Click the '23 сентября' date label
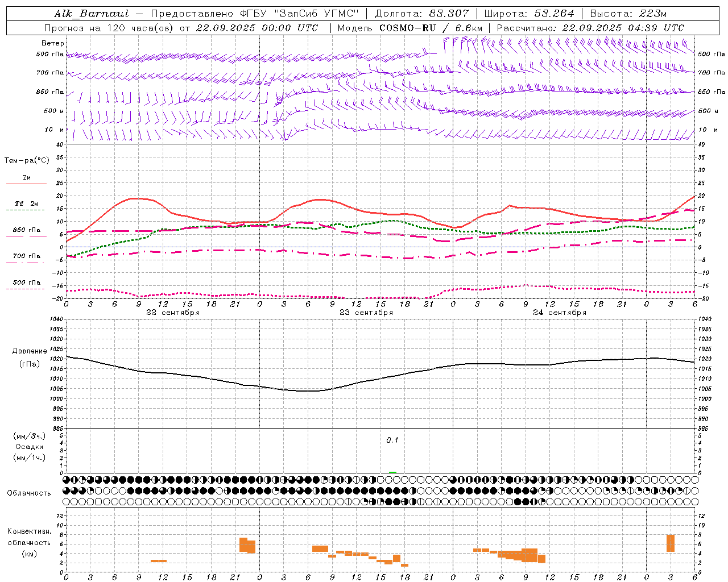This screenshot has height=582, width=728. [366, 313]
